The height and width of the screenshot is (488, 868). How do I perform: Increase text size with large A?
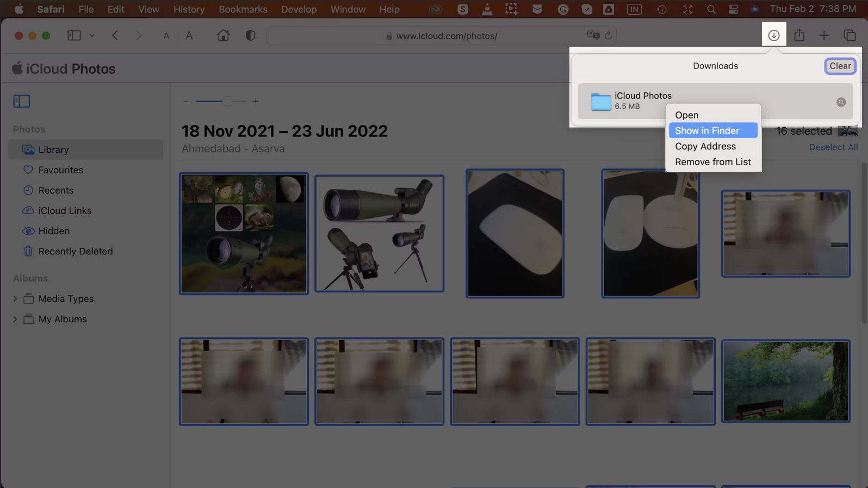pyautogui.click(x=189, y=35)
